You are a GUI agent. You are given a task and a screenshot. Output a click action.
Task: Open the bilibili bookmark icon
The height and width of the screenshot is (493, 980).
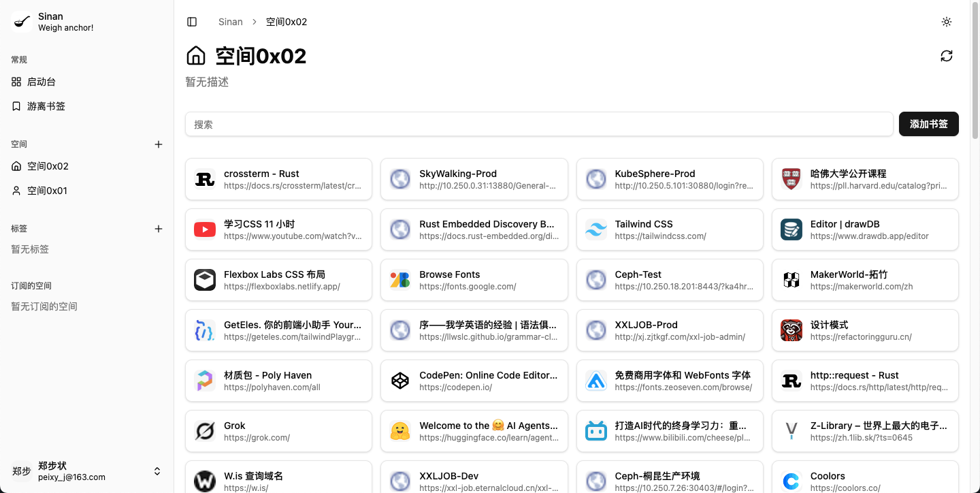(596, 431)
